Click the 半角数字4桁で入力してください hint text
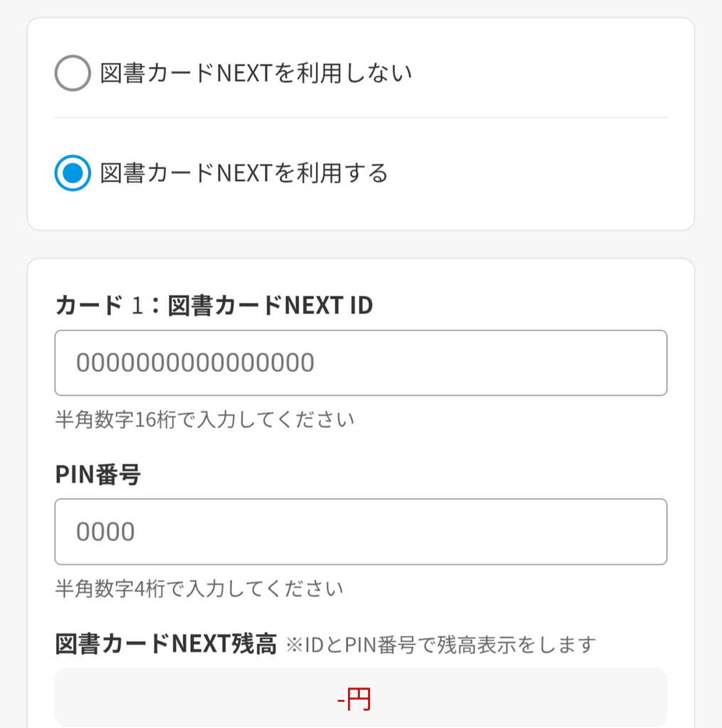This screenshot has width=722, height=728. click(x=198, y=589)
